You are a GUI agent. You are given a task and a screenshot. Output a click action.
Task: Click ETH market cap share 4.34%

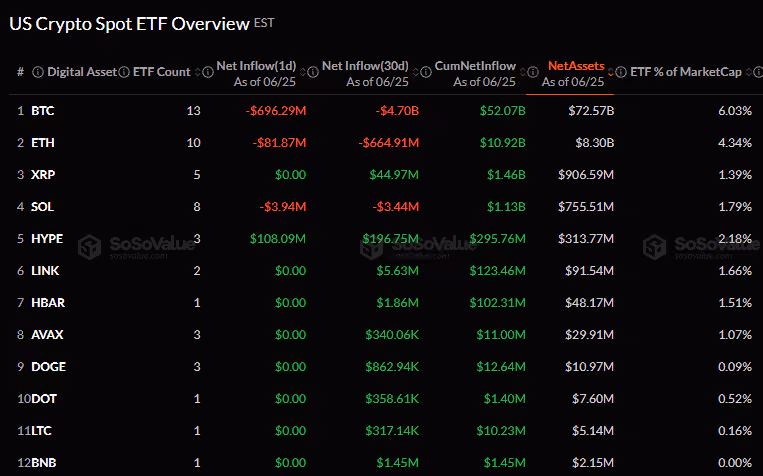(735, 143)
